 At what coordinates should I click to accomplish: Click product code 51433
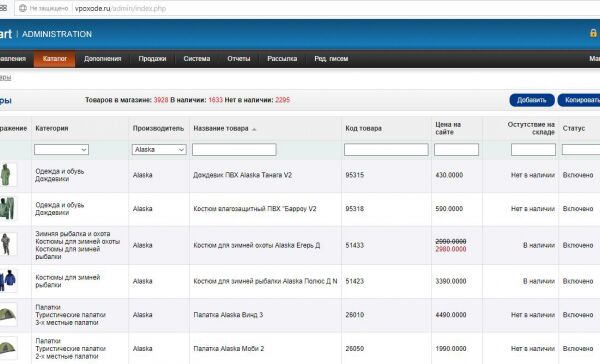pyautogui.click(x=355, y=245)
